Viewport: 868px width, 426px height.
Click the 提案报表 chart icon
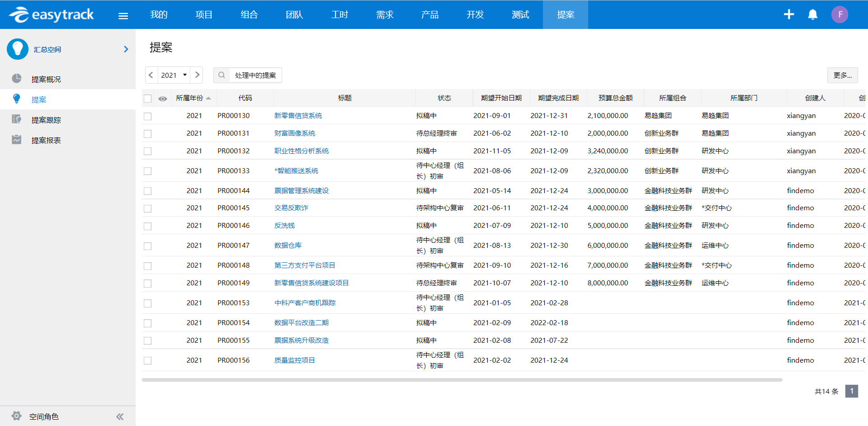[17, 140]
